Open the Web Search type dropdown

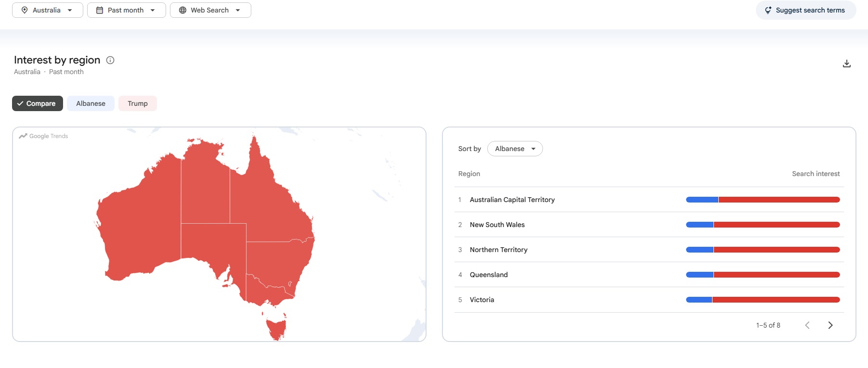click(x=210, y=10)
